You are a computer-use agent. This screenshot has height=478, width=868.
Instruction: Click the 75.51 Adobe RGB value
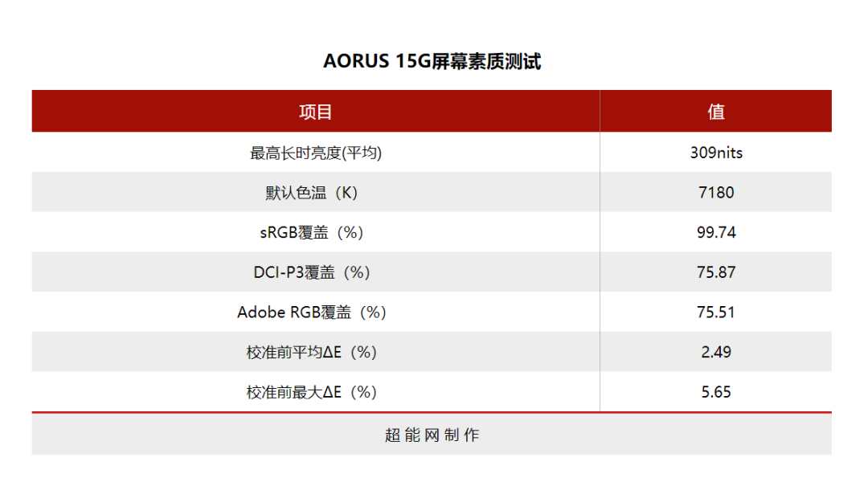[x=716, y=312]
